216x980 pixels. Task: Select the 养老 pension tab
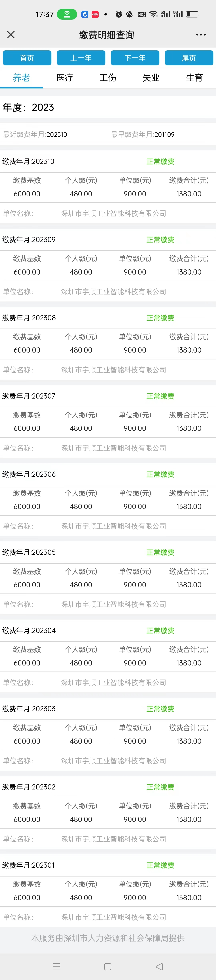[x=21, y=78]
